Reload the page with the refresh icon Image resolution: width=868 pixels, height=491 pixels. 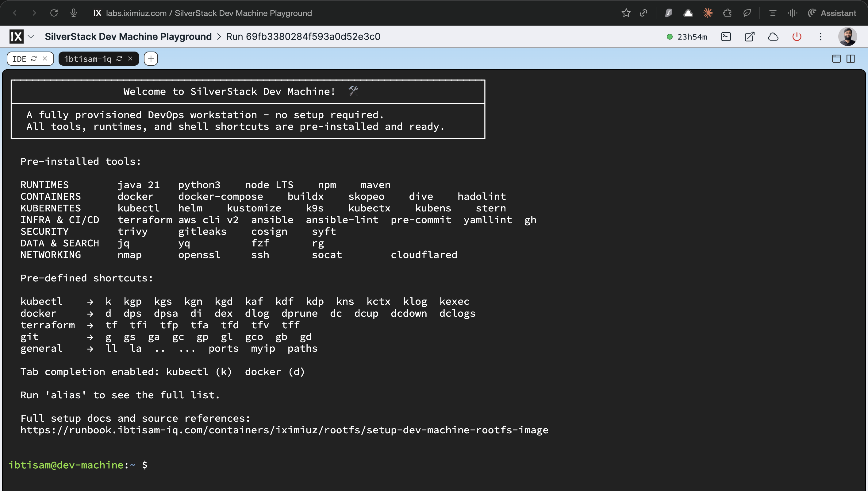coord(54,13)
